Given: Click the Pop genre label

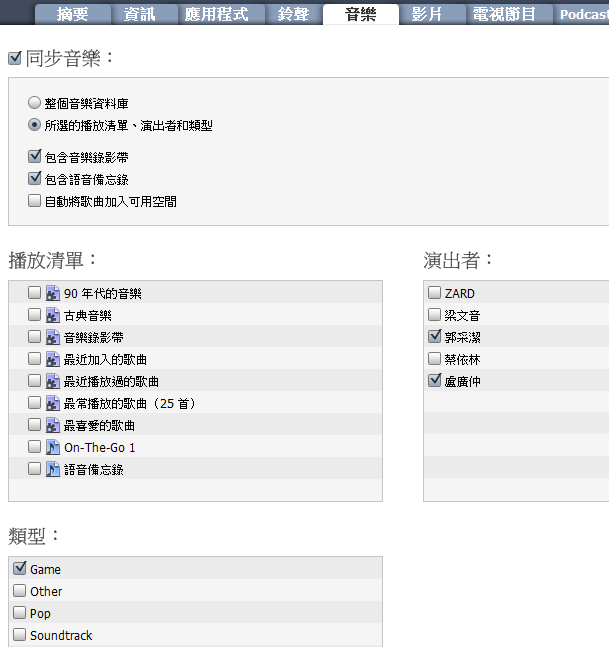Looking at the screenshot, I should click(x=40, y=614).
